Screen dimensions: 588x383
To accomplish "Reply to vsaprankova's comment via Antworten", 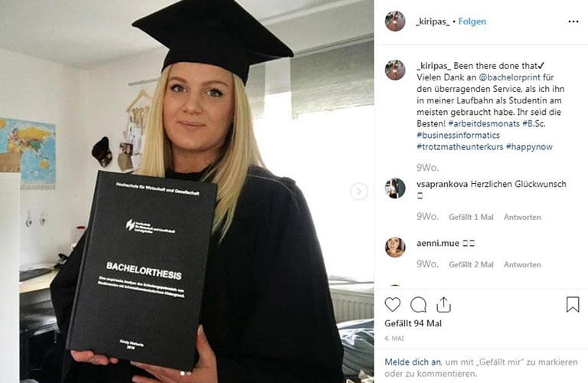I will click(522, 218).
